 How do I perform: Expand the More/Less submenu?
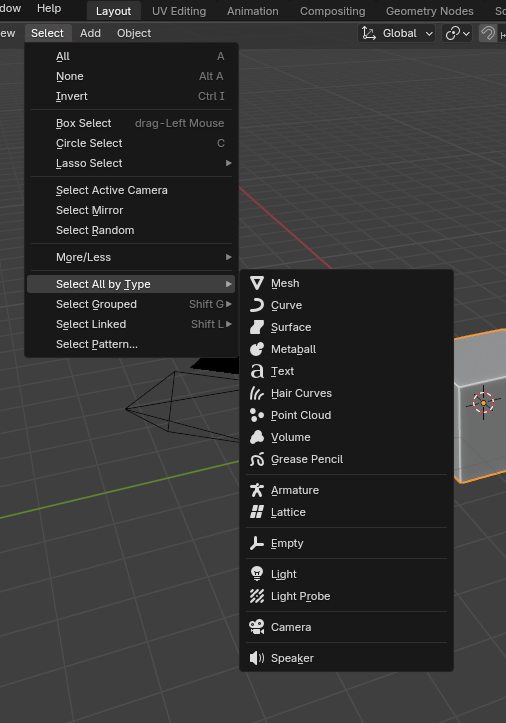[131, 257]
